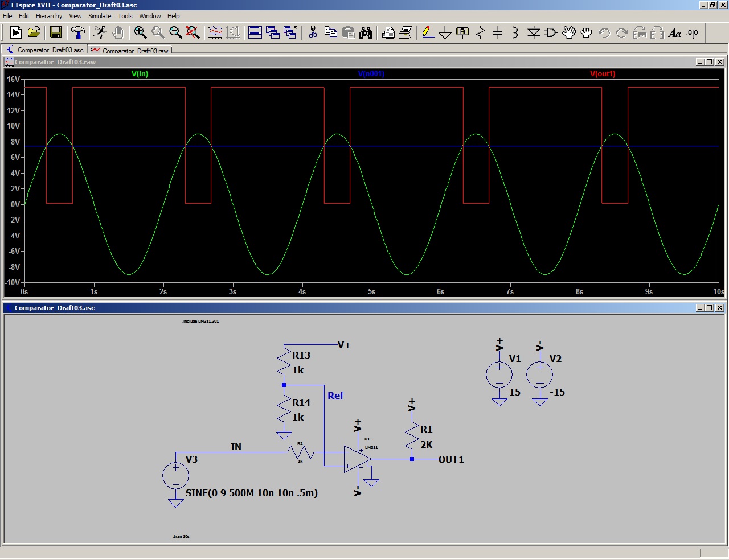The image size is (729, 560).
Task: Click the Run simulation icon
Action: (100, 32)
